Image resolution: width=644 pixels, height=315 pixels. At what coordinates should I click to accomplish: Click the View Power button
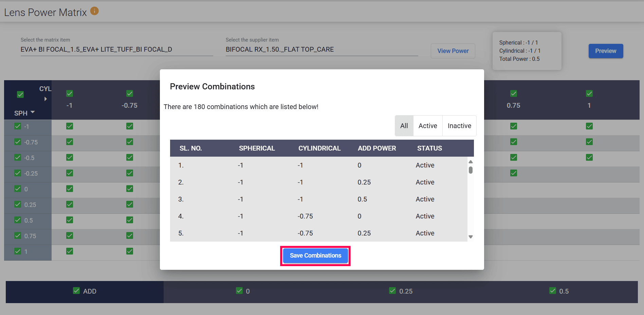pos(453,51)
